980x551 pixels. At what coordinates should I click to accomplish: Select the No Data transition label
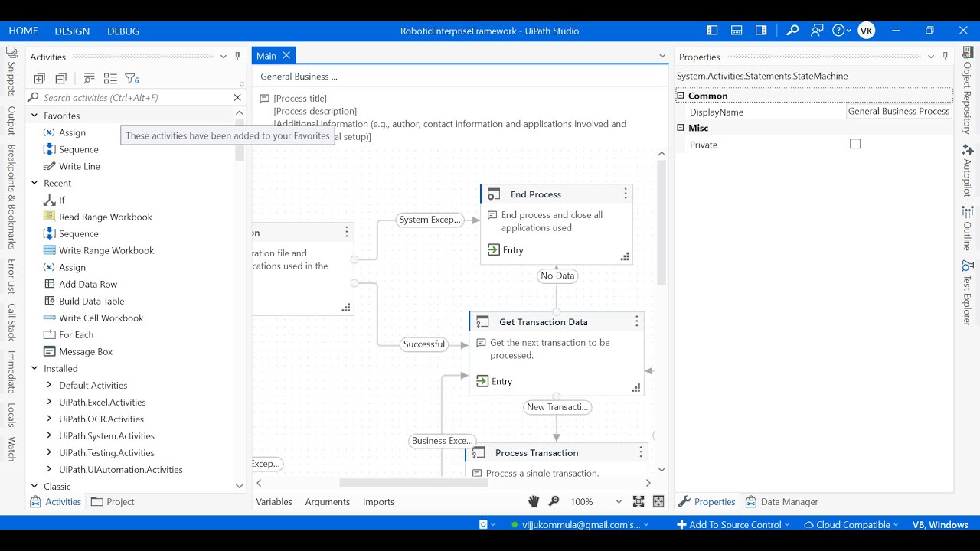point(557,275)
